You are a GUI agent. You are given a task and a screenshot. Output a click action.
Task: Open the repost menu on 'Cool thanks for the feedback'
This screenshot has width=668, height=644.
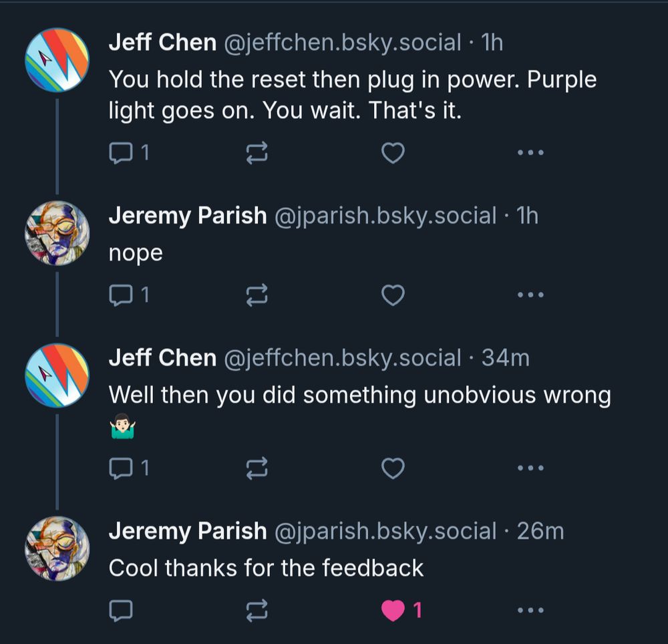click(257, 609)
